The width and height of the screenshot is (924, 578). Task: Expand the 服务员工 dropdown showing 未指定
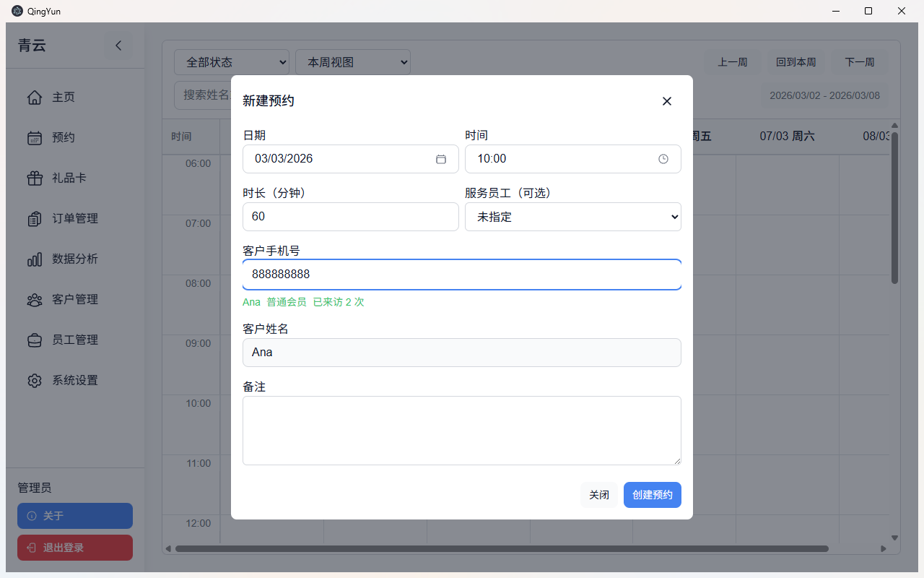coord(573,217)
